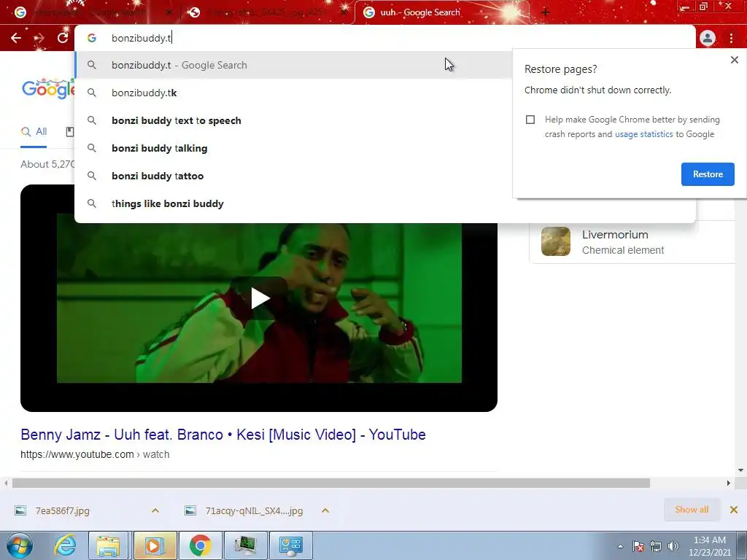Image resolution: width=747 pixels, height=560 pixels.
Task: Open the Chrome three-dot menu
Action: [x=731, y=38]
